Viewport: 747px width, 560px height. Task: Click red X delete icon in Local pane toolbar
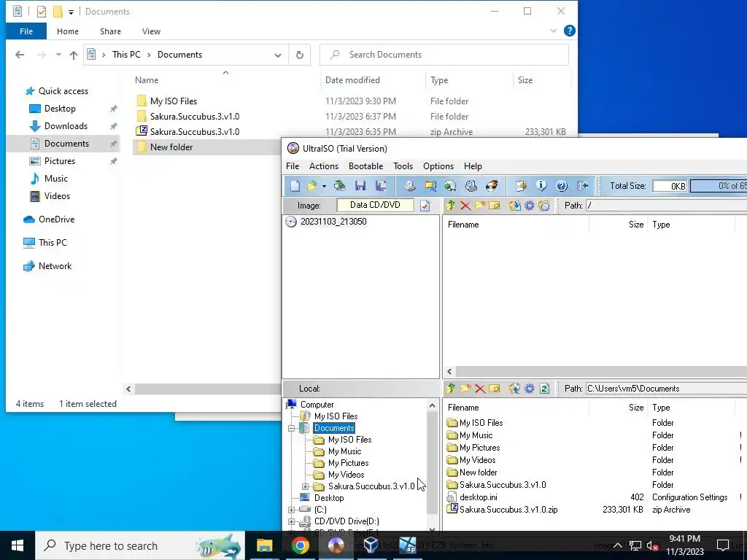click(x=480, y=389)
